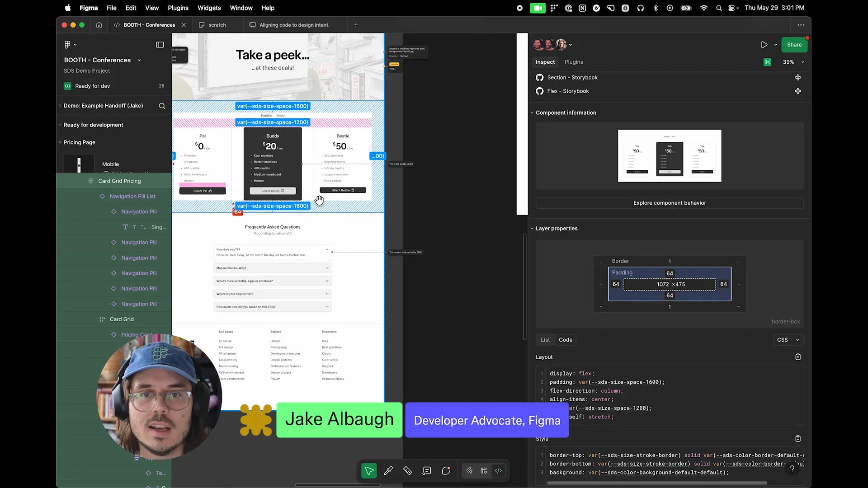The height and width of the screenshot is (488, 868).
Task: Switch to the Plugins tab
Action: coord(573,62)
